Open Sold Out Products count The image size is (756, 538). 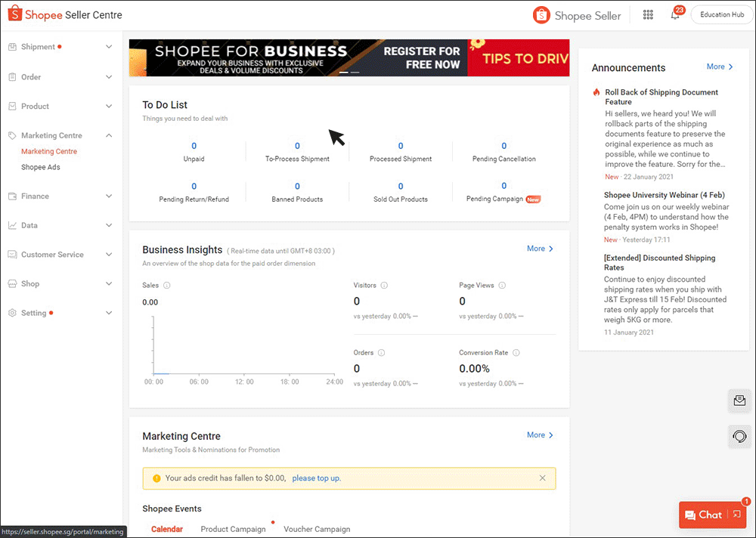coord(401,187)
